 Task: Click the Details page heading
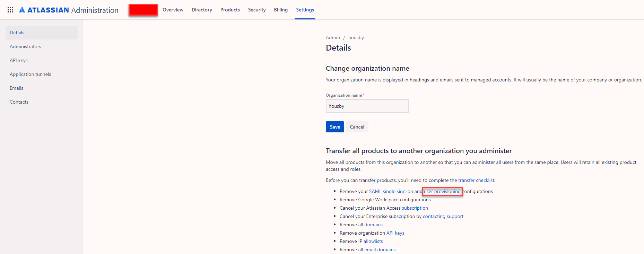pos(338,48)
